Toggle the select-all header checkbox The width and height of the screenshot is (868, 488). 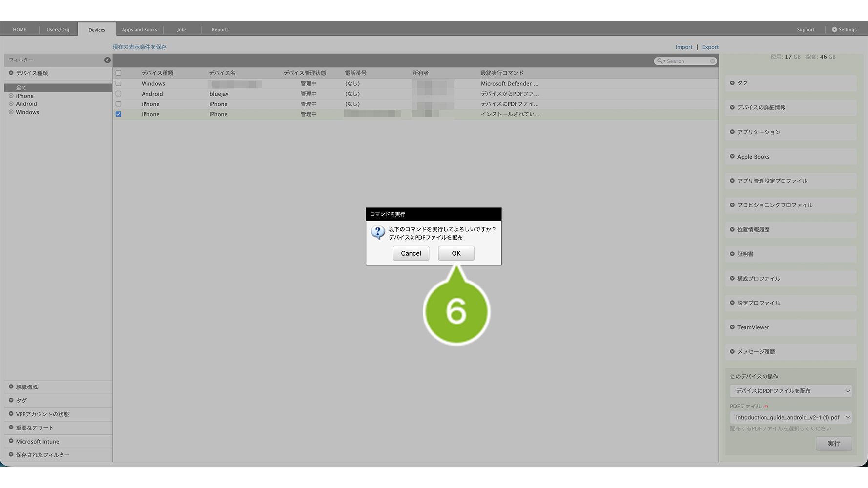118,73
